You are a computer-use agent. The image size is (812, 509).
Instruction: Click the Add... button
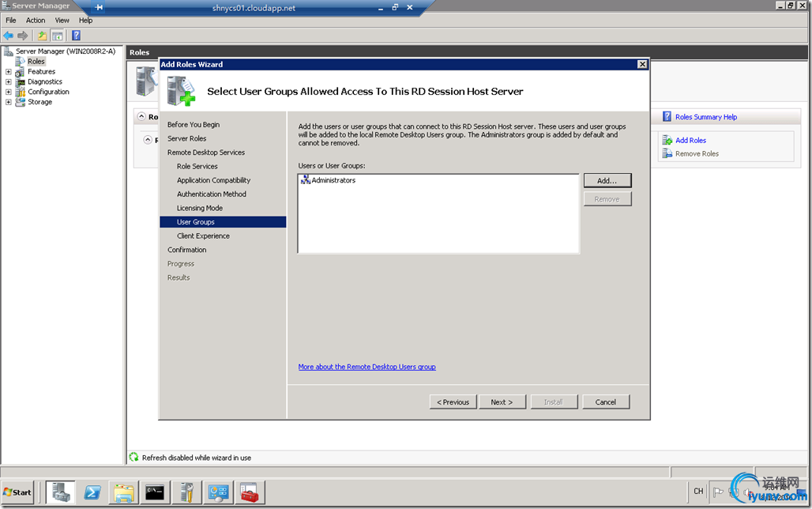pyautogui.click(x=607, y=180)
